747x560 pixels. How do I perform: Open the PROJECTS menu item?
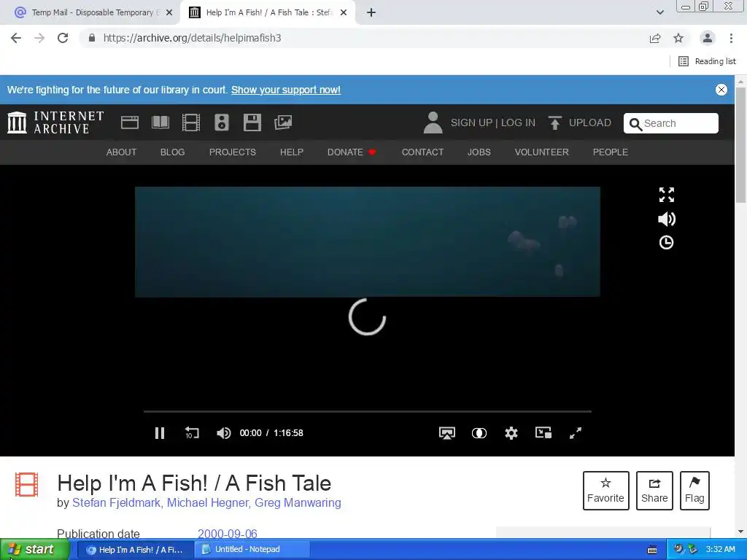point(233,152)
